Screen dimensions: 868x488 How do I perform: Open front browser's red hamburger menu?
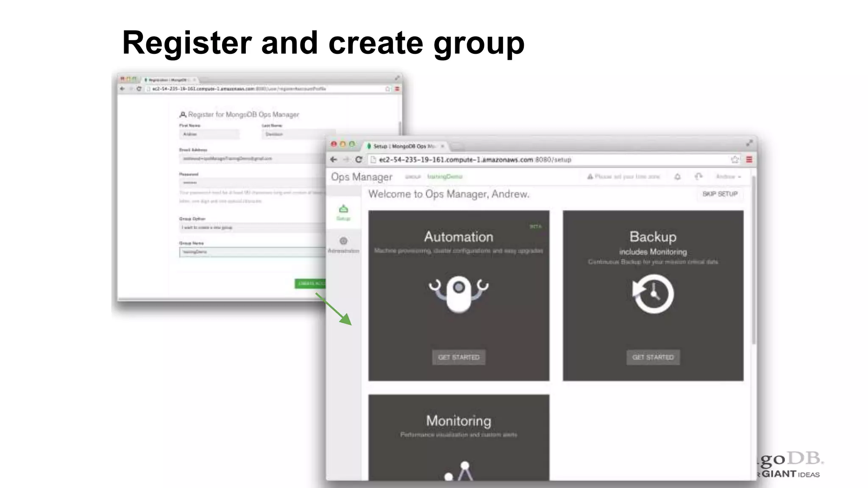coord(749,160)
